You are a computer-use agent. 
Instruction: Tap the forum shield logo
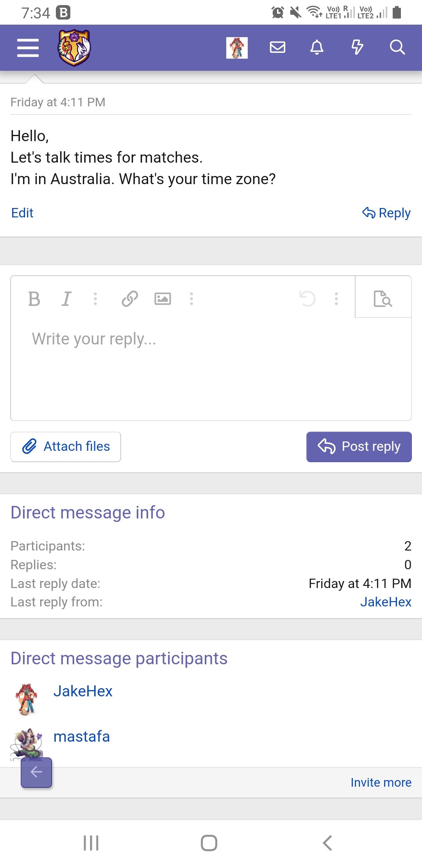(74, 48)
